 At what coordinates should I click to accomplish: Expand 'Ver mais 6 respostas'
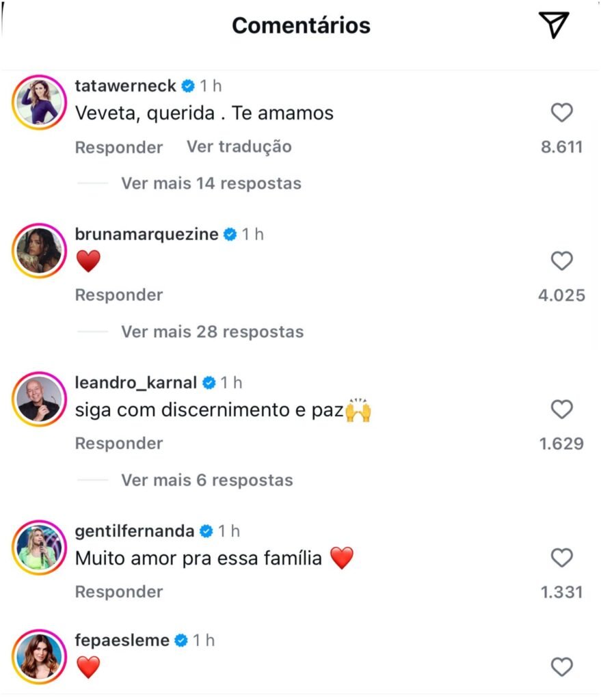click(x=206, y=480)
